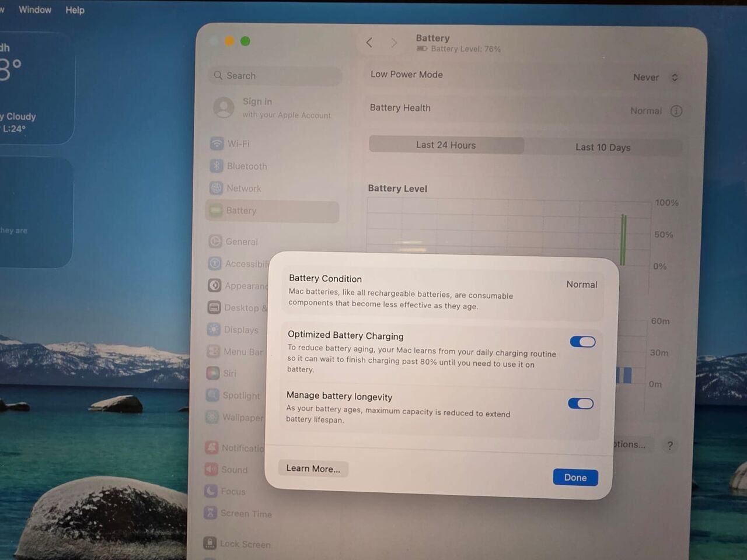Switch to Last 24 Hours tab
This screenshot has height=560, width=747.
(x=446, y=145)
